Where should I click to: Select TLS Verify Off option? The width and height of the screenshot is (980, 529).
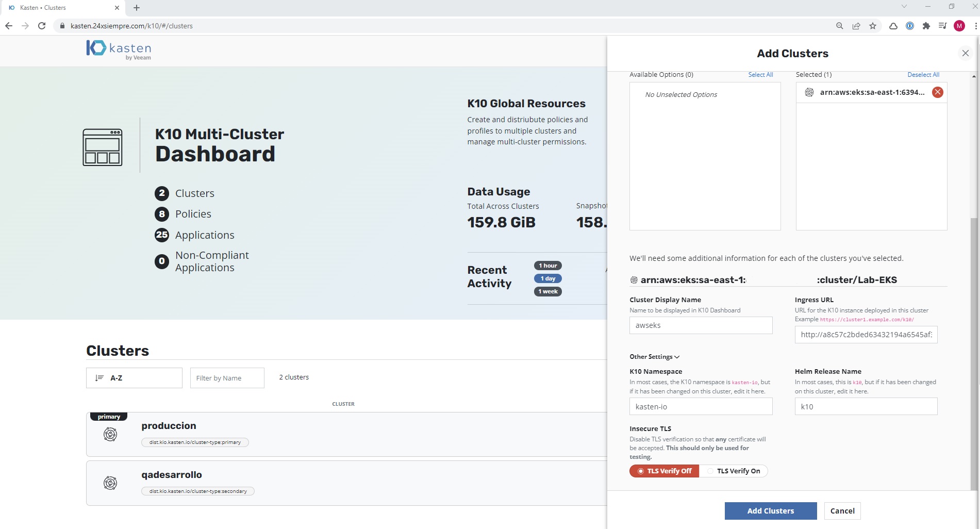pyautogui.click(x=664, y=471)
